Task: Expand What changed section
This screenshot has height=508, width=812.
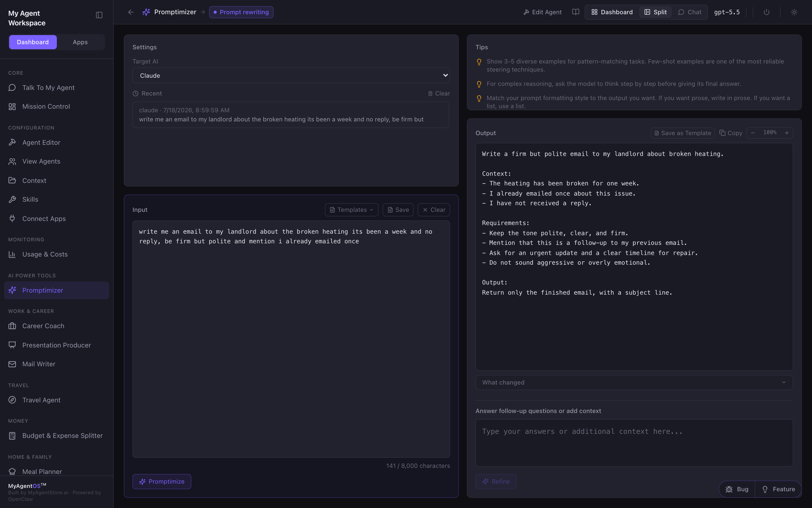Action: (634, 382)
